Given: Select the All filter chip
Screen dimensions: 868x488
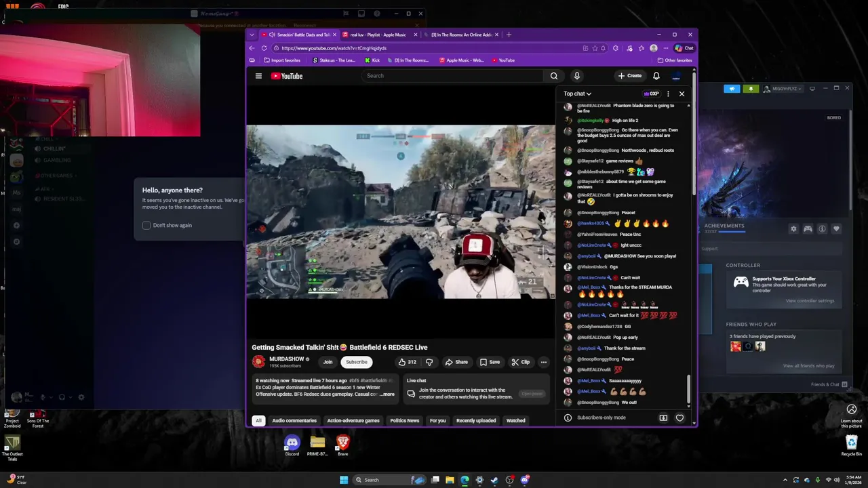Looking at the screenshot, I should (x=258, y=420).
